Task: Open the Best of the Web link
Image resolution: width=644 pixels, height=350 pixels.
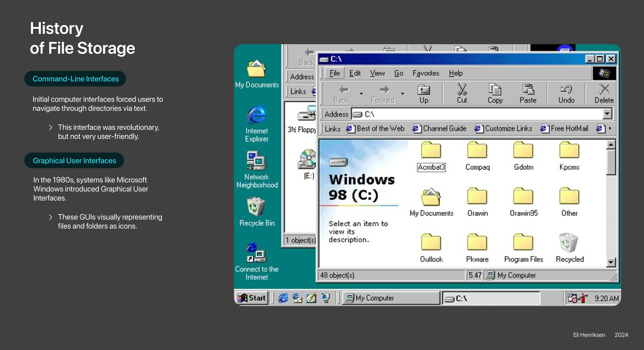Action: point(375,128)
